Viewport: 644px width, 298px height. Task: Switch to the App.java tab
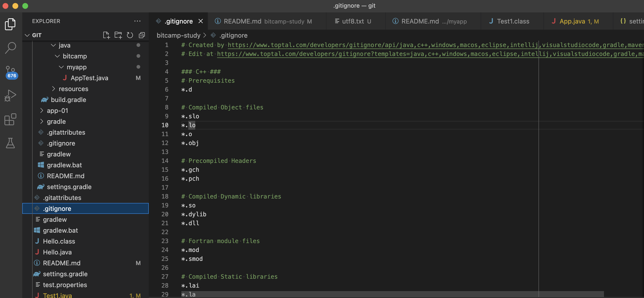pos(578,21)
